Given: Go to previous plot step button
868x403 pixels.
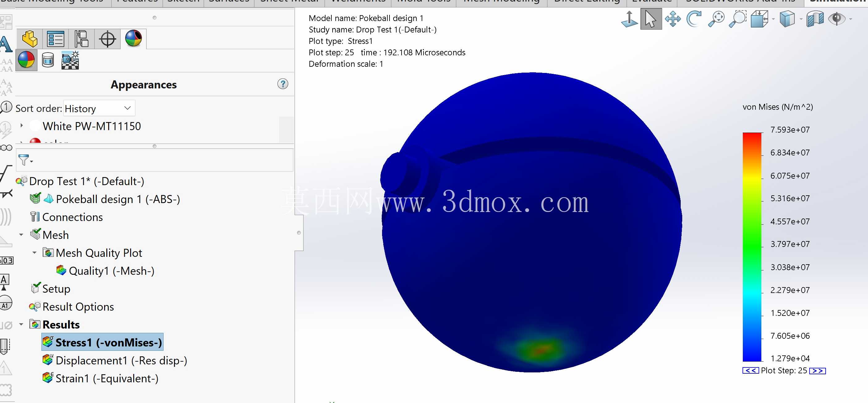Looking at the screenshot, I should coord(751,371).
